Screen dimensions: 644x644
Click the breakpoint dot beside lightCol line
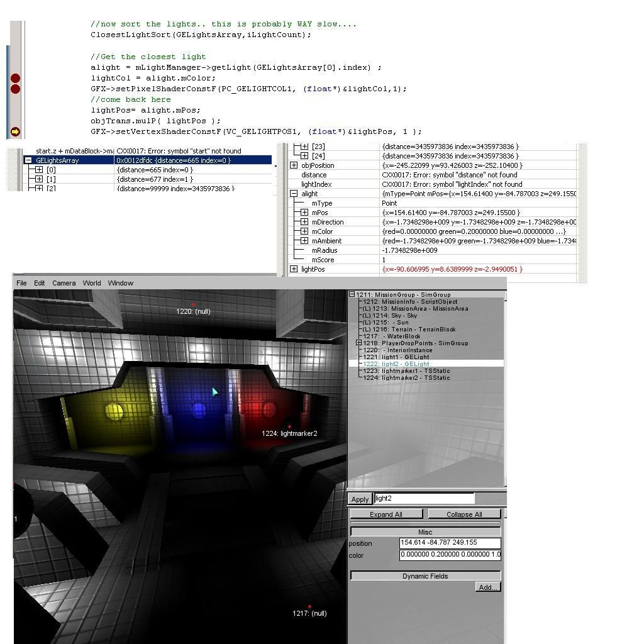[15, 78]
